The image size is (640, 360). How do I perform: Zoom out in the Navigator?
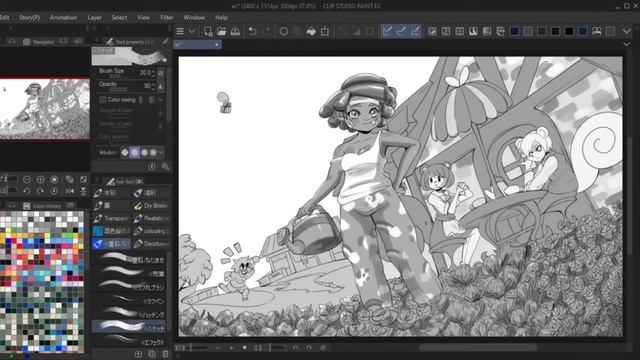click(x=27, y=180)
